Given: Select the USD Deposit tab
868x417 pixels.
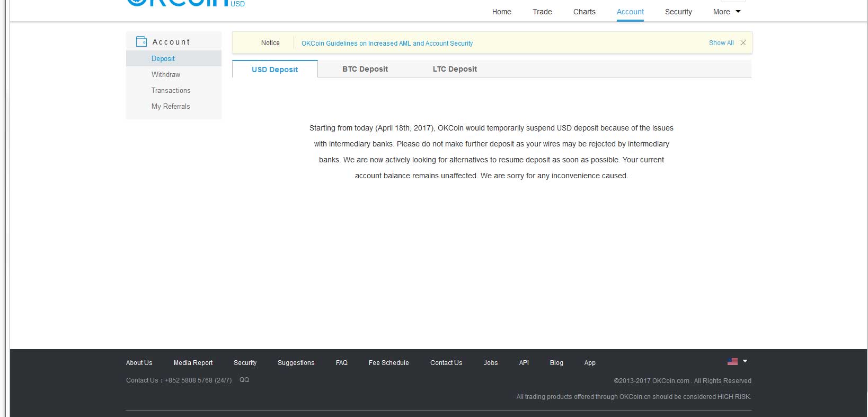Looking at the screenshot, I should coord(274,69).
